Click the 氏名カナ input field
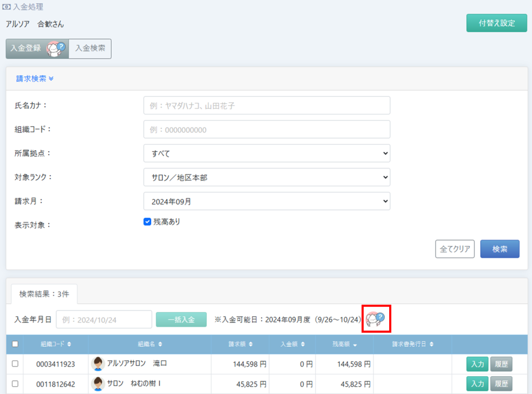This screenshot has width=532, height=394. click(267, 106)
